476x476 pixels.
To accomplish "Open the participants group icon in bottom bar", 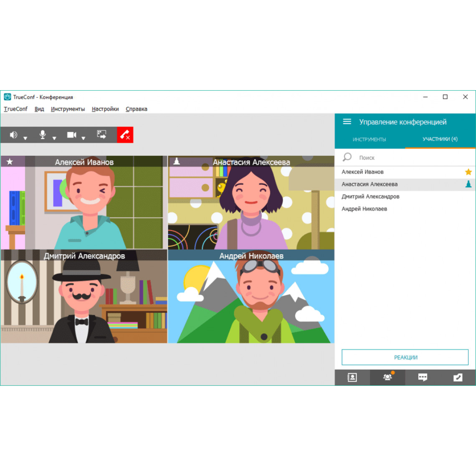I will click(387, 377).
